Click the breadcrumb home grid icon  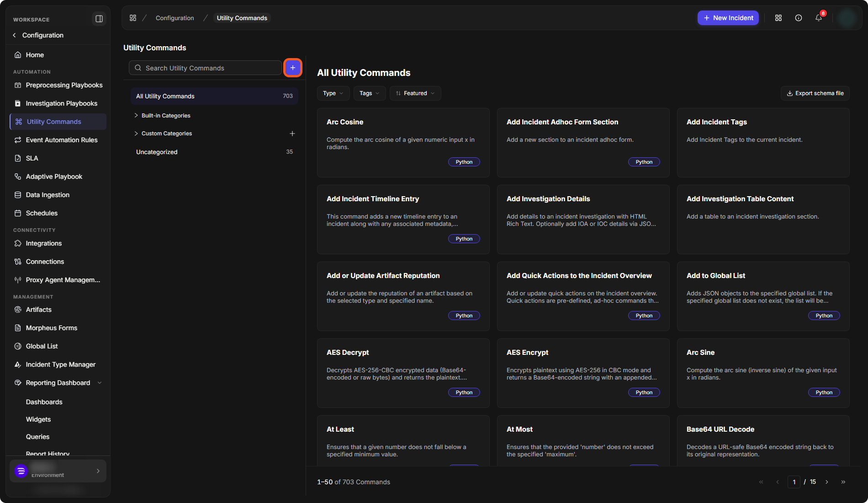[x=133, y=18]
